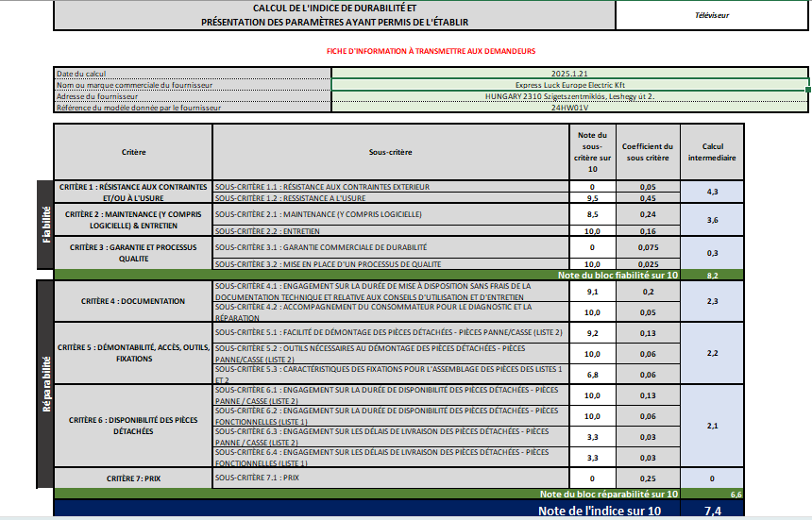The width and height of the screenshot is (812, 520).
Task: Select the sous-critère 2.2 : ENTRETIEN description
Action: coord(391,231)
